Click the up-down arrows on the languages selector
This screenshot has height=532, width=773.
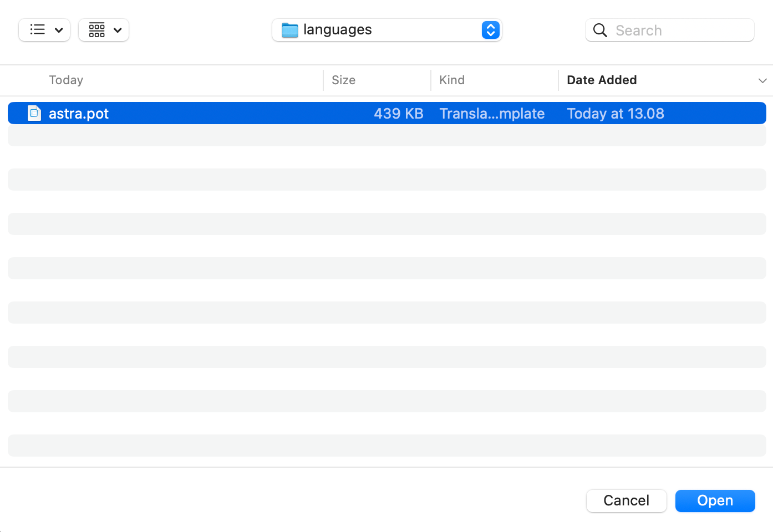pyautogui.click(x=490, y=30)
